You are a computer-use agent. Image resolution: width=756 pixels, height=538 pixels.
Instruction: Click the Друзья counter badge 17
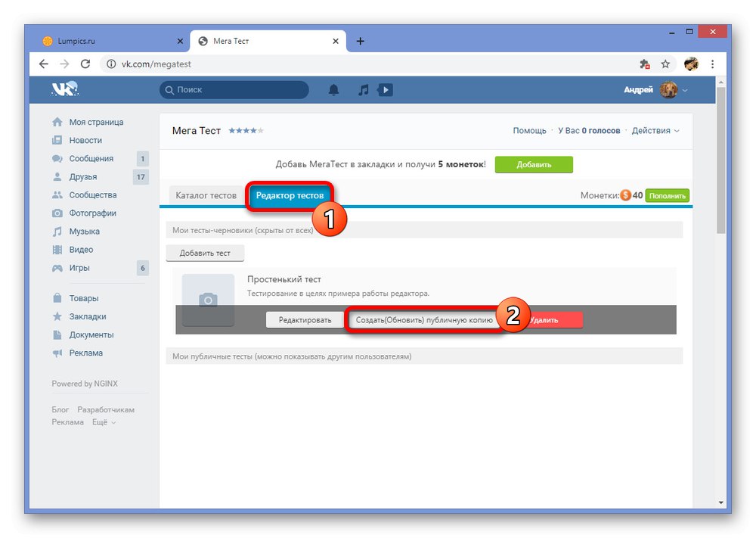(141, 177)
